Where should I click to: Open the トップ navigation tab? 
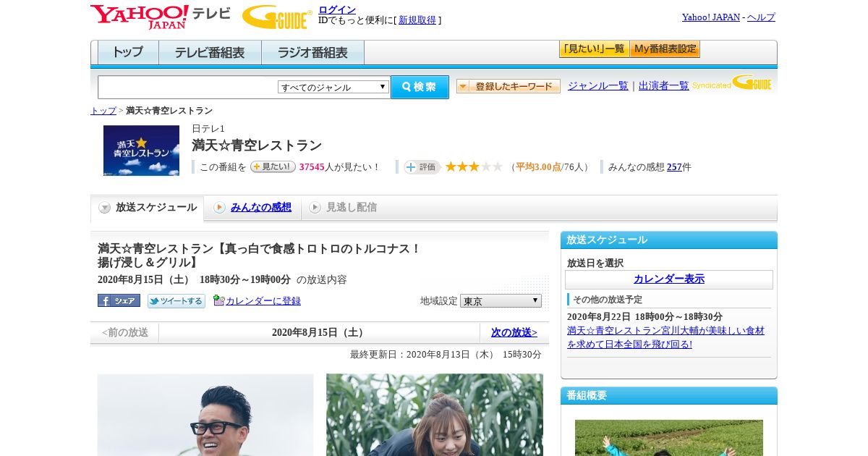[128, 52]
